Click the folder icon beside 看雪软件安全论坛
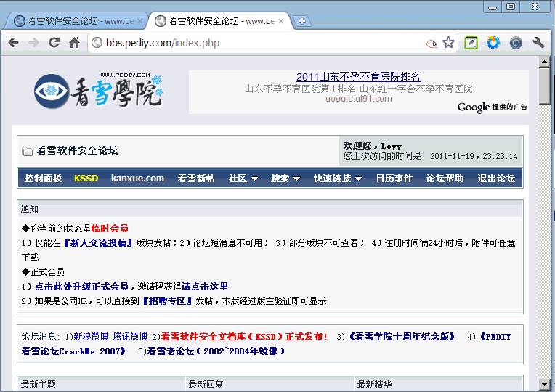 pos(28,152)
